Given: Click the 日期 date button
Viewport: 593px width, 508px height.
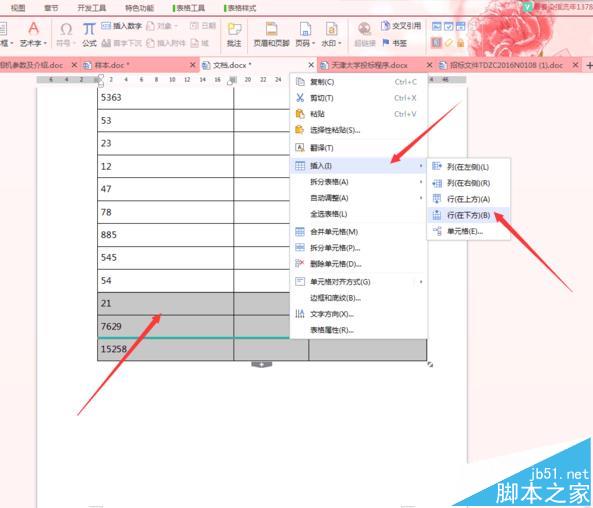Looking at the screenshot, I should tap(203, 26).
